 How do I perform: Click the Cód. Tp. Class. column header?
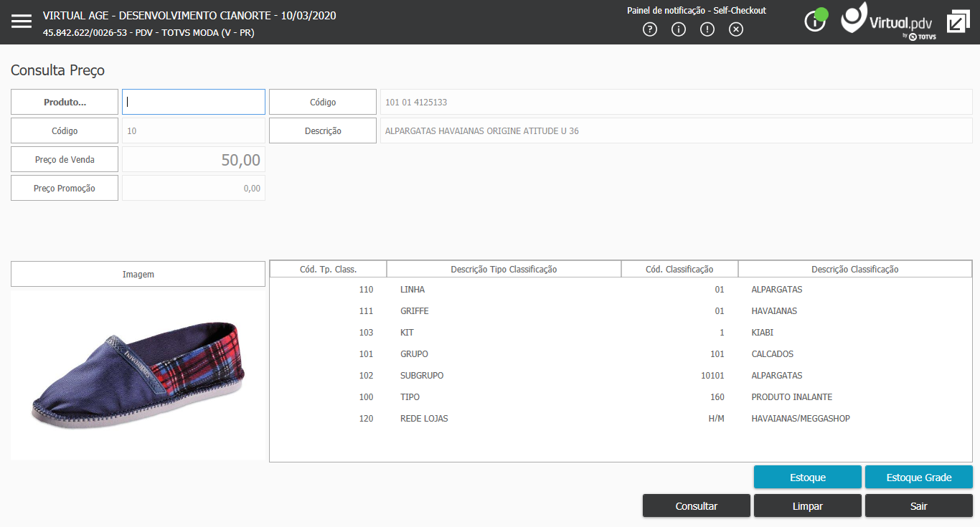point(329,270)
